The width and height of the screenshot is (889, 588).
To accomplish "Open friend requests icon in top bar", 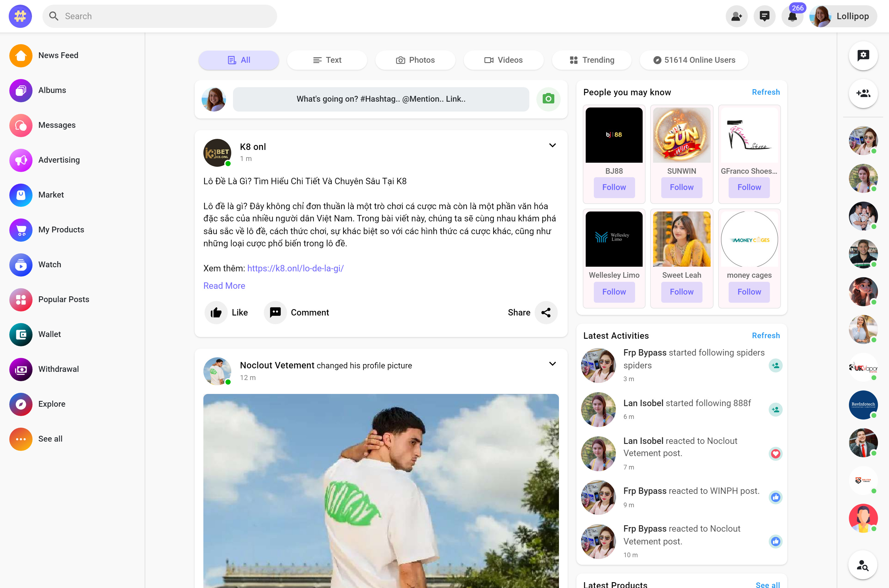I will [x=736, y=17].
